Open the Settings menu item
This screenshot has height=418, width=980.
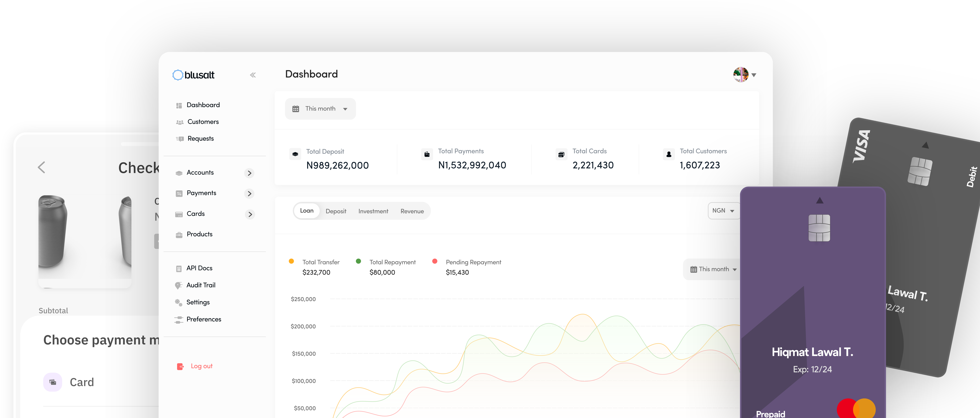(x=198, y=302)
